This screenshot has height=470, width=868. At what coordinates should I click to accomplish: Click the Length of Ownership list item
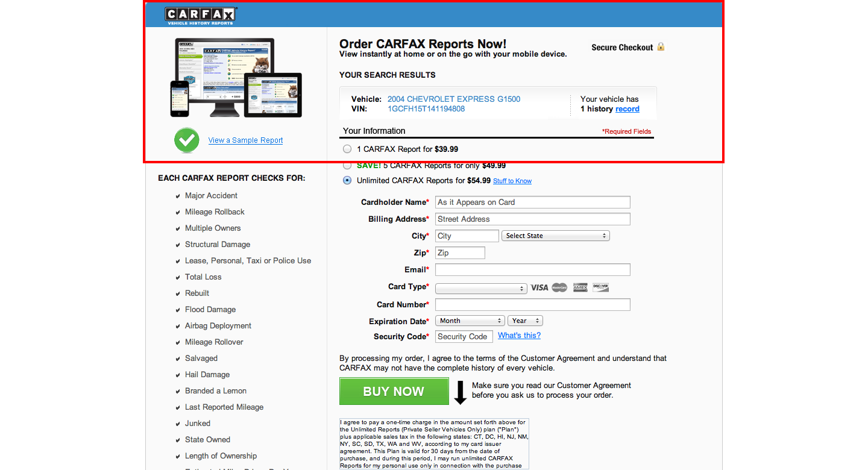(221, 456)
